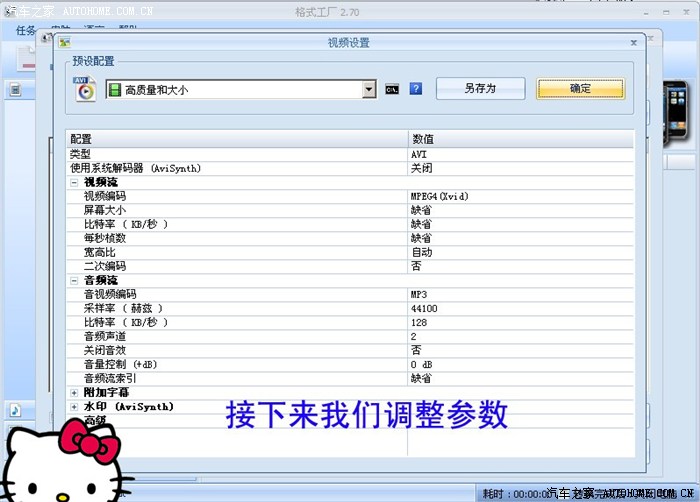
Task: Click the video settings dialog title icon
Action: coord(65,42)
